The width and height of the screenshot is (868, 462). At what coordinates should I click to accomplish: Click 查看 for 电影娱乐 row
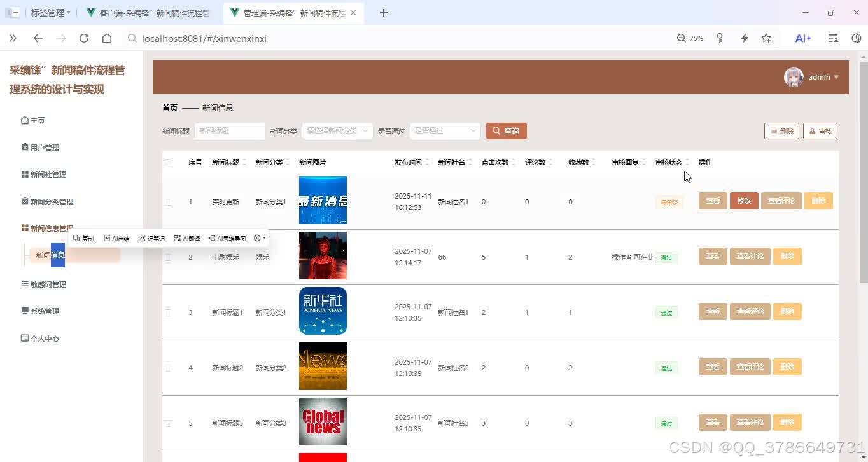(x=713, y=256)
